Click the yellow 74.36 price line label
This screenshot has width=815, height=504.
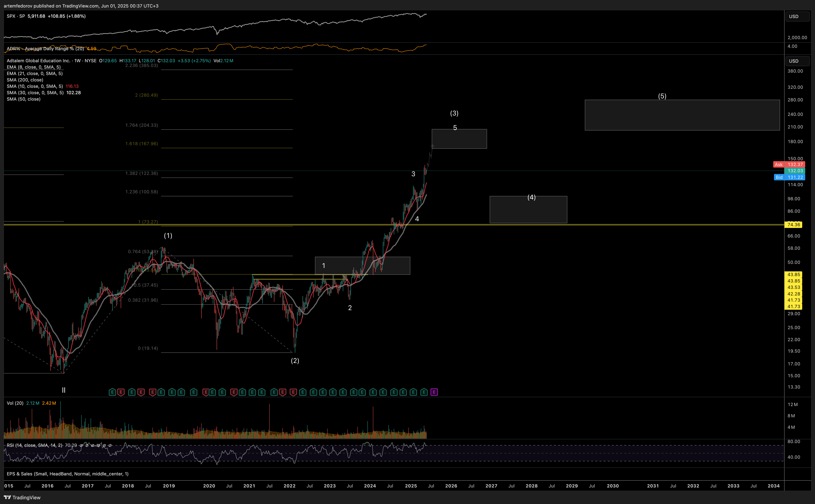794,225
